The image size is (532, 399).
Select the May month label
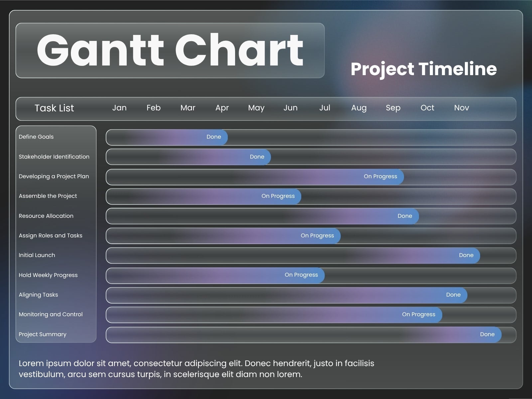[256, 108]
